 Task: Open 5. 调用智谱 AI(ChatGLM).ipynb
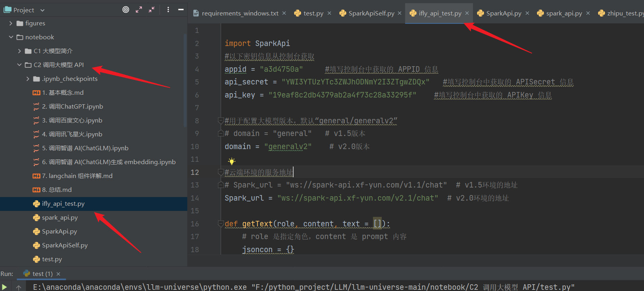tap(81, 148)
